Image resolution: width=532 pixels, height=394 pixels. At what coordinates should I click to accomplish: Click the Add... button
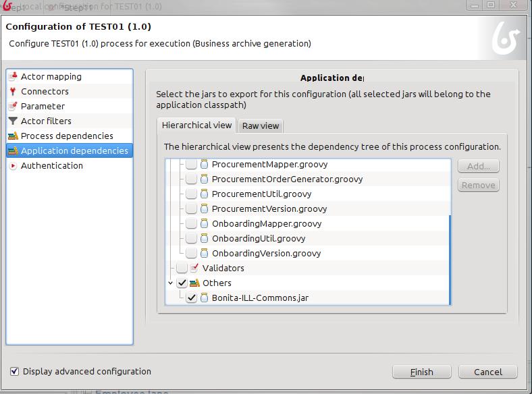click(x=479, y=166)
